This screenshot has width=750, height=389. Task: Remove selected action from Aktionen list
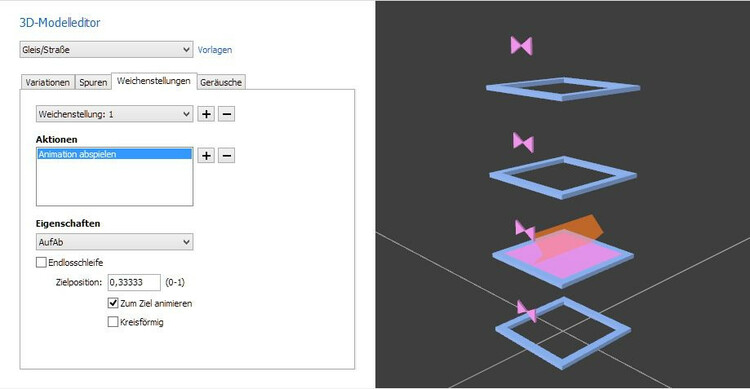pyautogui.click(x=227, y=156)
